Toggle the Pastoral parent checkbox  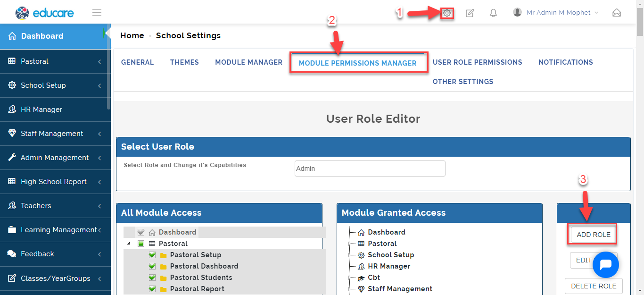[140, 244]
